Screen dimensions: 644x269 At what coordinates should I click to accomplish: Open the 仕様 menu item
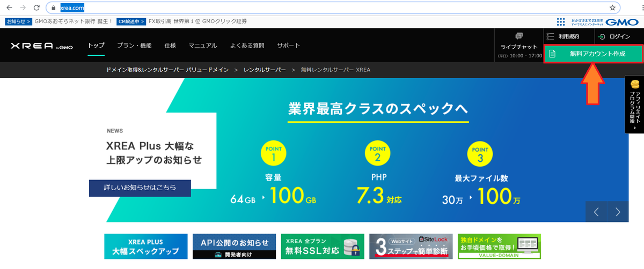170,46
